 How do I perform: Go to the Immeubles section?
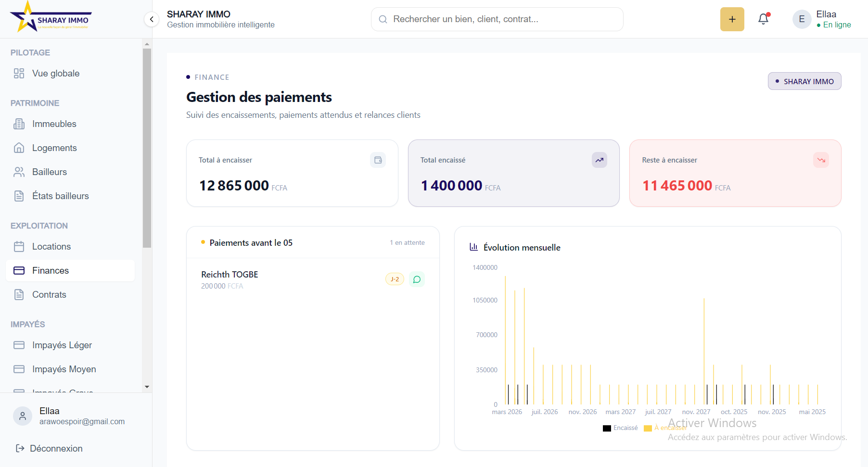coord(54,124)
